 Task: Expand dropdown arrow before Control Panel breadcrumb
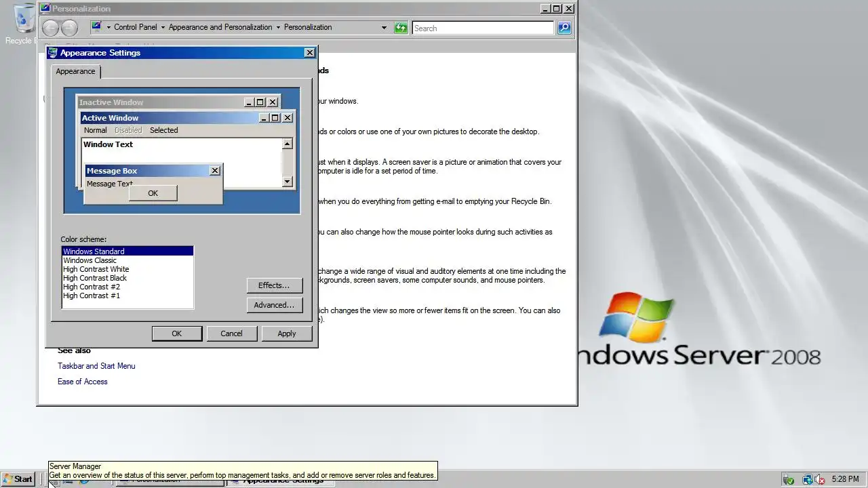point(108,28)
